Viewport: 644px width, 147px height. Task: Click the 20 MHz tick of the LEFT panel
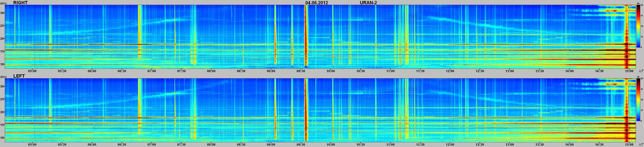(x=2, y=112)
